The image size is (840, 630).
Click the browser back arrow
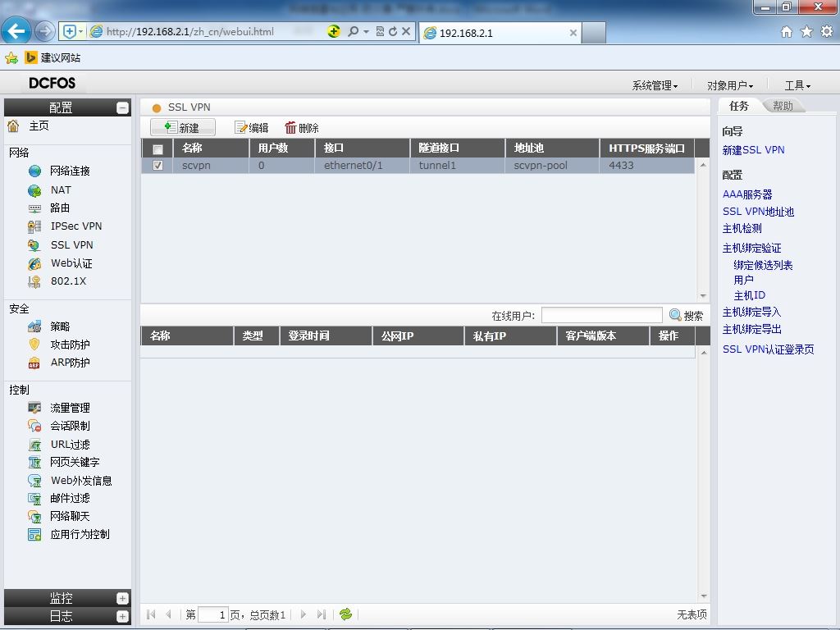(16, 32)
